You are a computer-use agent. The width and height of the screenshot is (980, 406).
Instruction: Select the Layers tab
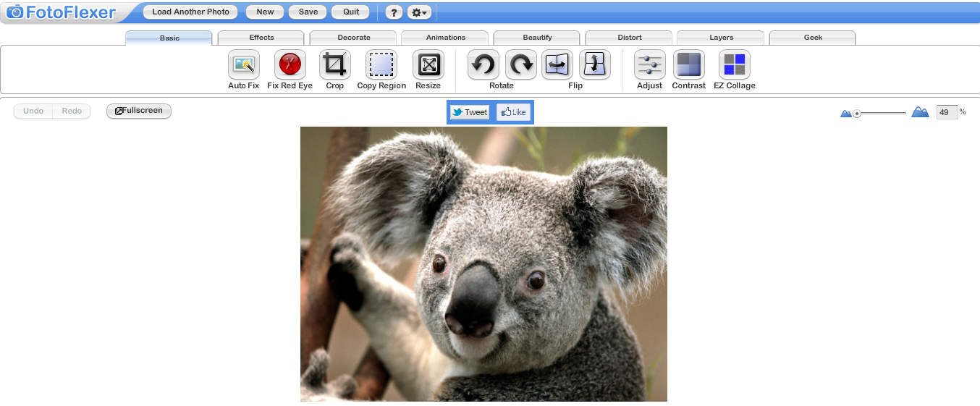click(x=721, y=38)
